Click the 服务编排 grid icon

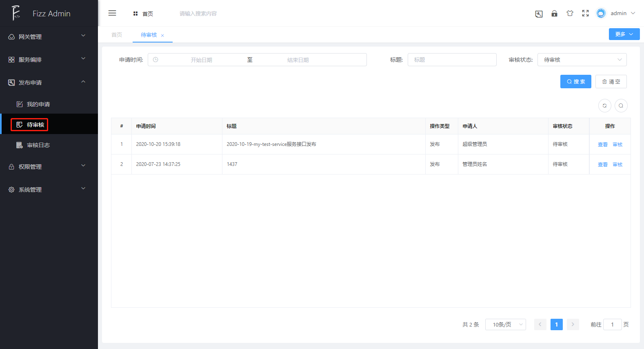click(11, 60)
